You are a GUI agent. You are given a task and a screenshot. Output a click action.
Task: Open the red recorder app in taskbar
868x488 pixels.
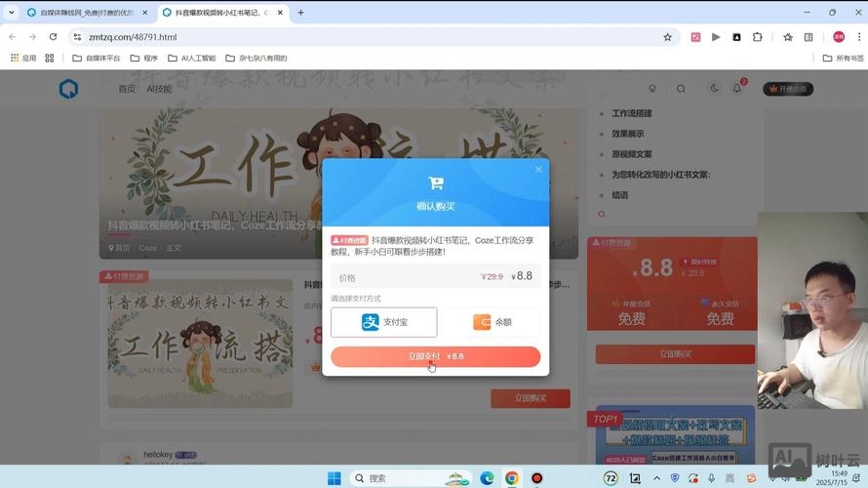pos(537,478)
